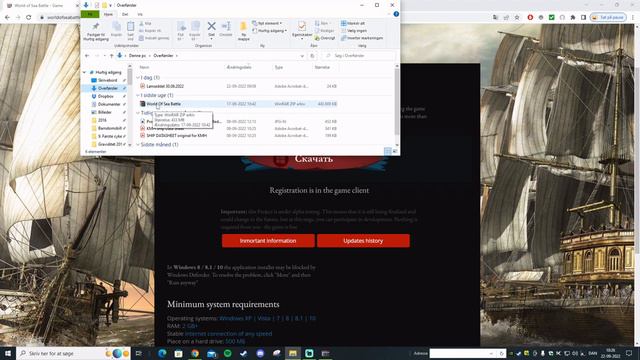Bookmark page with Chrome star icon
The width and height of the screenshot is (640, 360).
click(x=517, y=17)
